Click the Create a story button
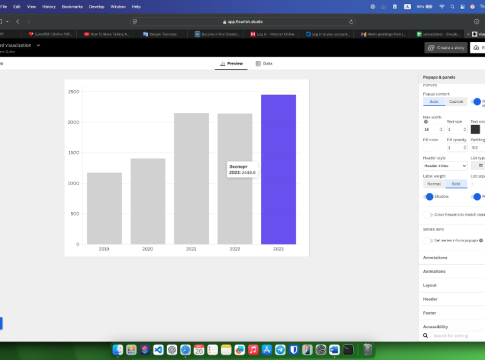Image resolution: width=485 pixels, height=360 pixels. tap(446, 48)
